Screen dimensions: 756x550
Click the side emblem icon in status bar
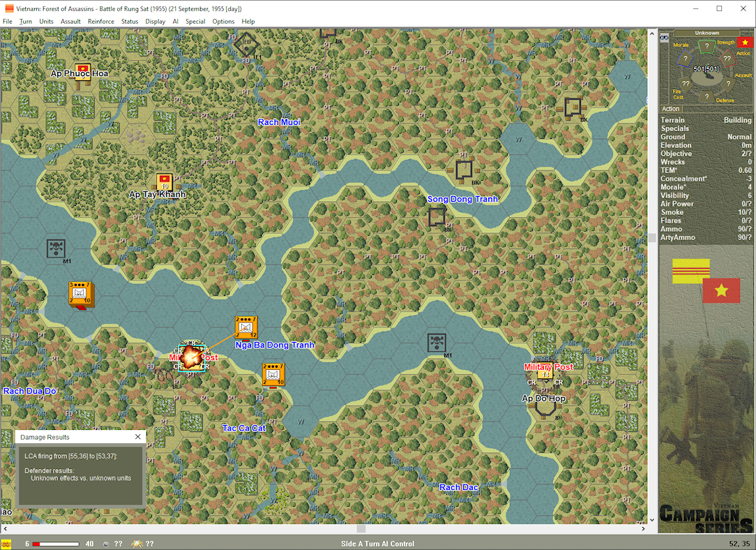pyautogui.click(x=6, y=544)
